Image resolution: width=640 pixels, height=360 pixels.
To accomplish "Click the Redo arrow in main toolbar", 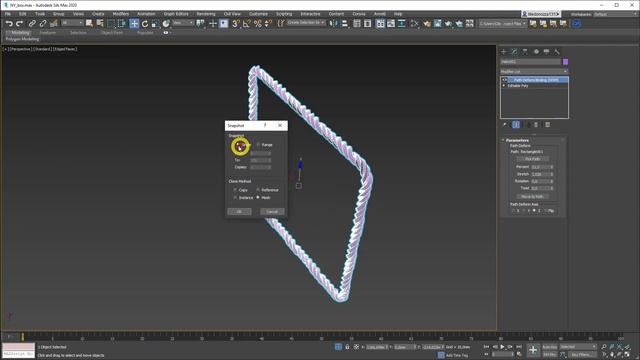I will [x=19, y=24].
